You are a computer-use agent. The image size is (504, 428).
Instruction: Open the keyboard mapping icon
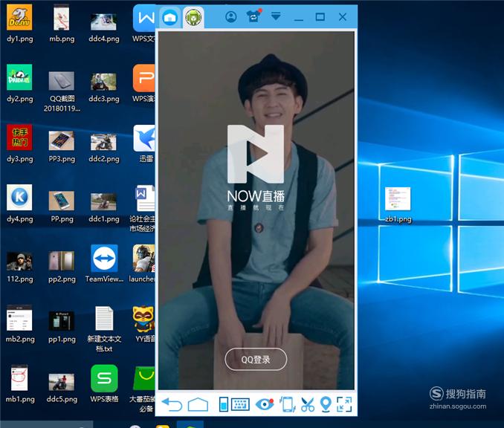[x=240, y=404]
